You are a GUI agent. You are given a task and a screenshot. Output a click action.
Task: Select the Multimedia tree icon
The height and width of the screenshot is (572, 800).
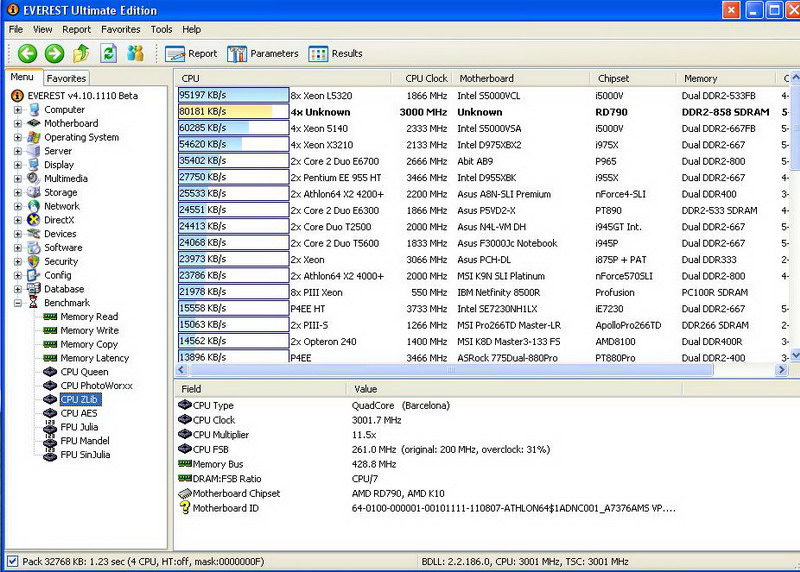pos(34,179)
